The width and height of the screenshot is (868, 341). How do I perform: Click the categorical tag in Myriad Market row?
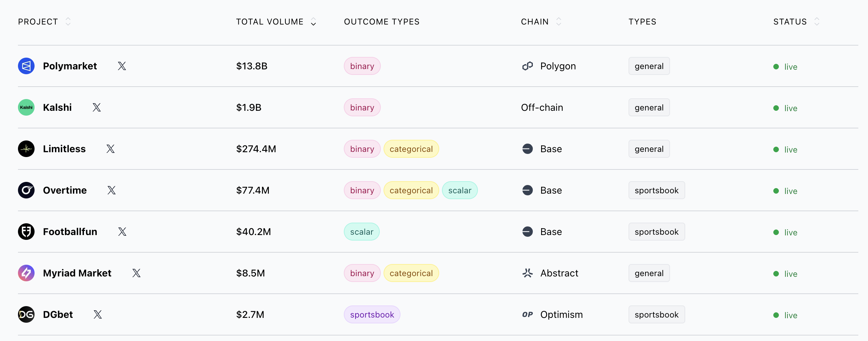tap(411, 273)
